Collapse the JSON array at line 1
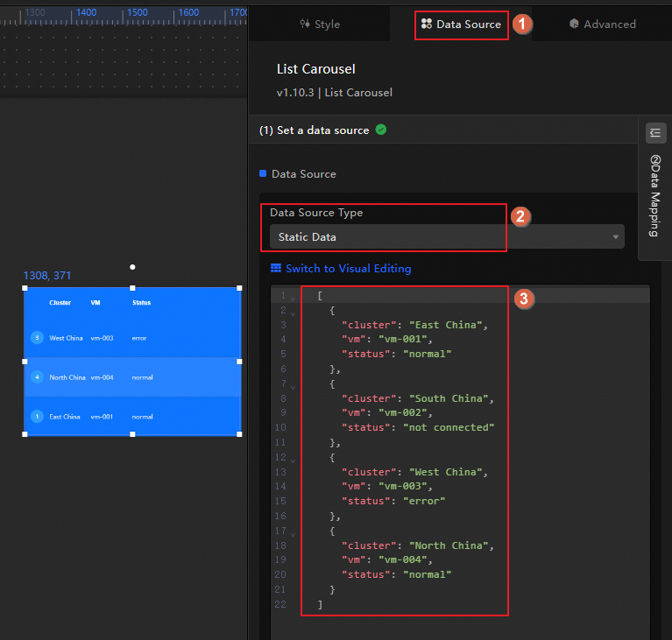This screenshot has height=640, width=672. (x=293, y=297)
